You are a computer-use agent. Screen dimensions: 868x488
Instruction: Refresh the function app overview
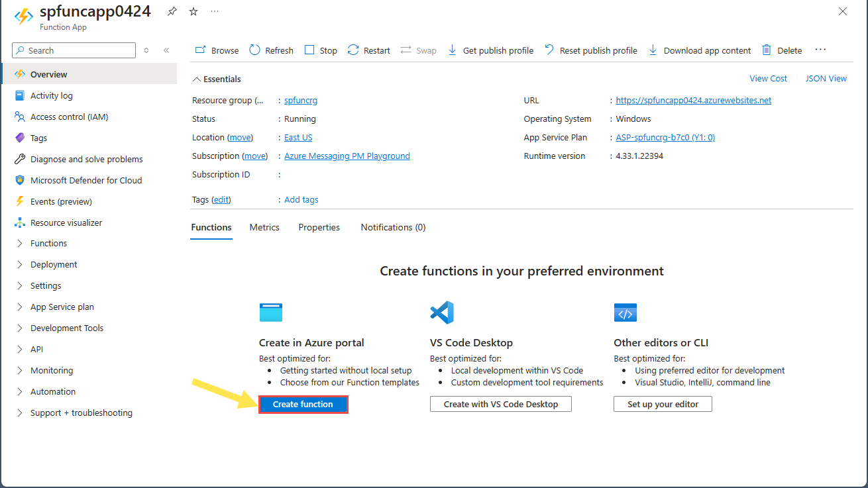click(272, 50)
